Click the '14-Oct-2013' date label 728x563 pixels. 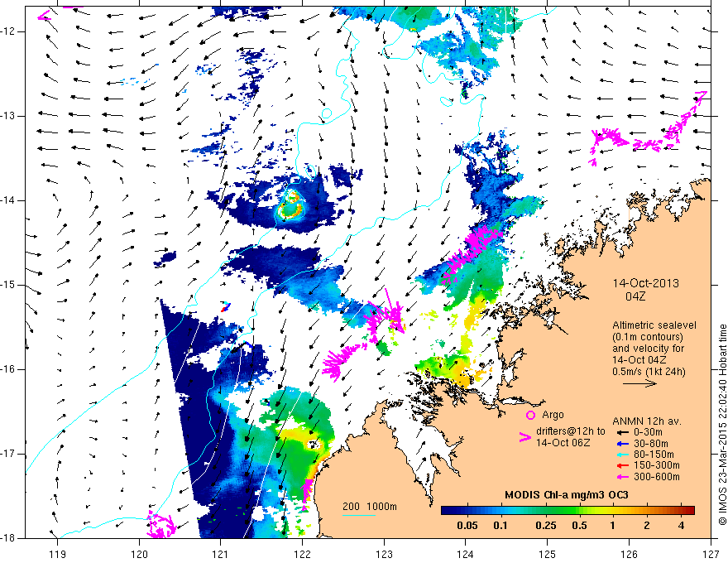pyautogui.click(x=645, y=283)
